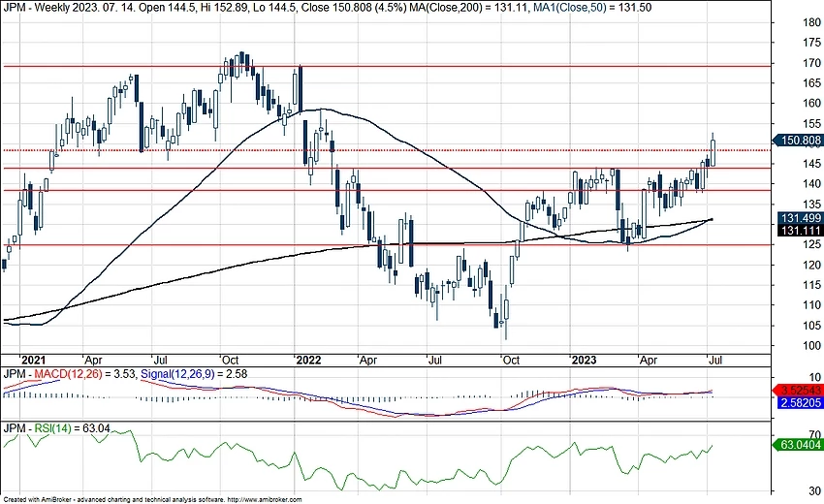Select the 131.111 MA200 value label
Viewport: 824px width, 504px height.
pos(800,231)
